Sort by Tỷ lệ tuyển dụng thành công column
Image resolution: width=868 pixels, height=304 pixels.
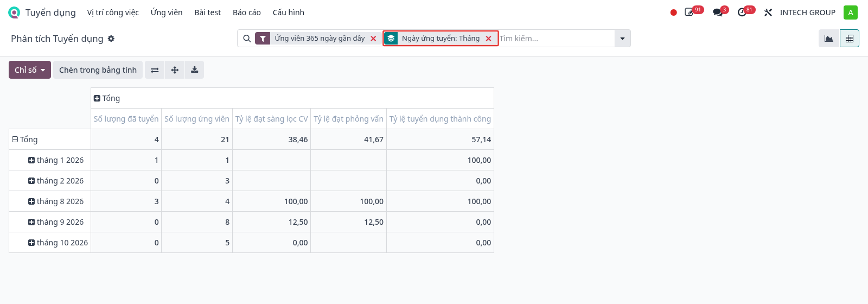[x=440, y=119]
